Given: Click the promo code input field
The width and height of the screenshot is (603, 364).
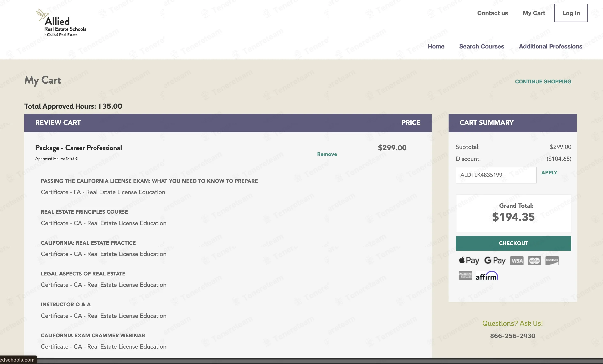Looking at the screenshot, I should pyautogui.click(x=496, y=175).
